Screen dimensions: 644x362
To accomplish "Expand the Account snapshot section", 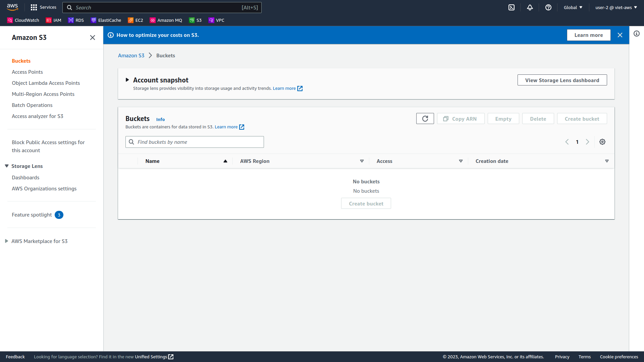I will point(127,80).
